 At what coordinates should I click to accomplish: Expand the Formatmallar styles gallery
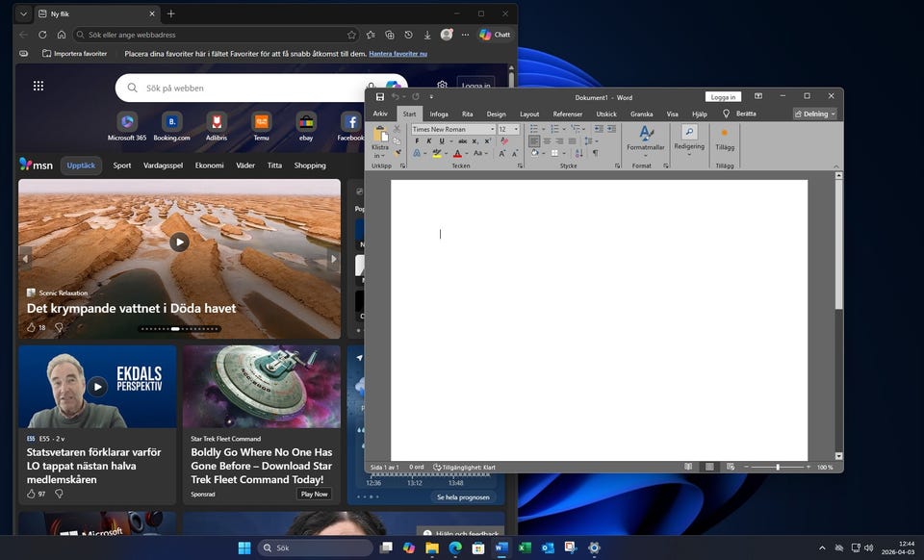point(645,140)
